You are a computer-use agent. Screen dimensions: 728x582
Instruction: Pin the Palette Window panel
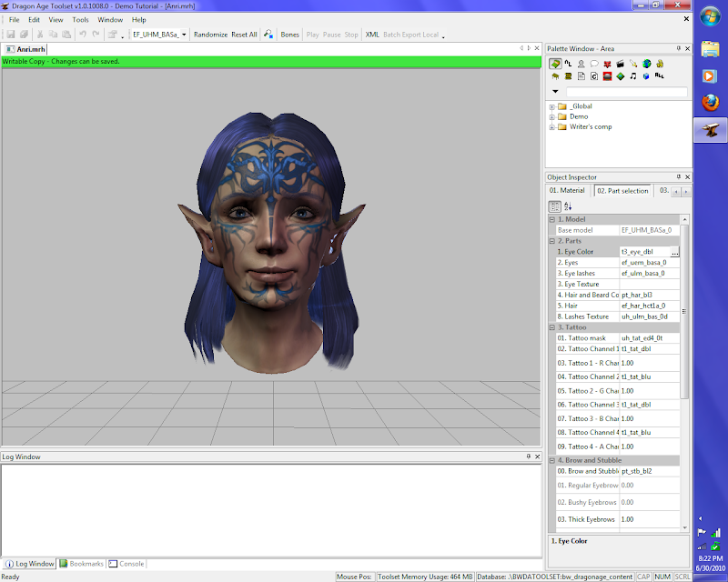pyautogui.click(x=678, y=47)
